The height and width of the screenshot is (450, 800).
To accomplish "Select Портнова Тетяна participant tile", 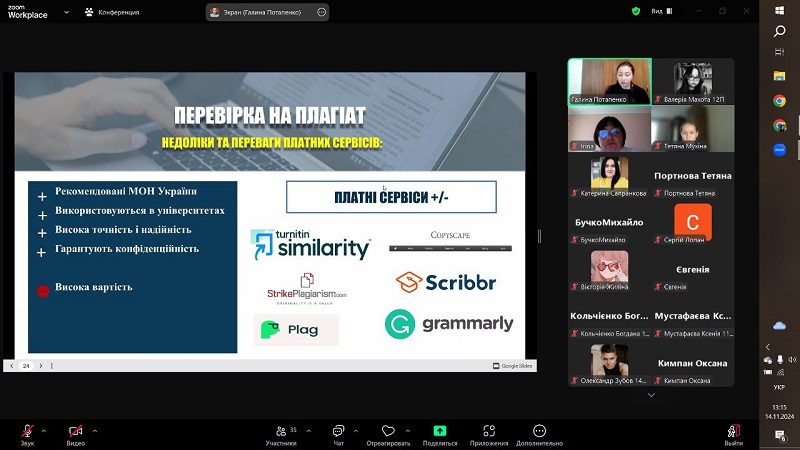I will (693, 176).
